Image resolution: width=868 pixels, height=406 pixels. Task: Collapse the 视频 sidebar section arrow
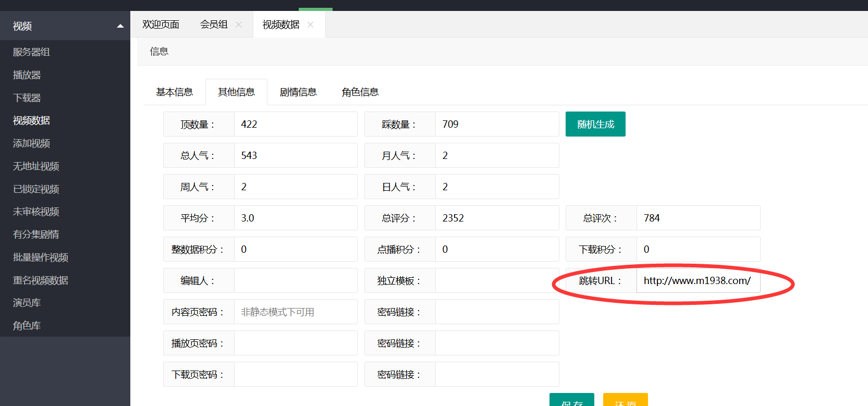(120, 26)
